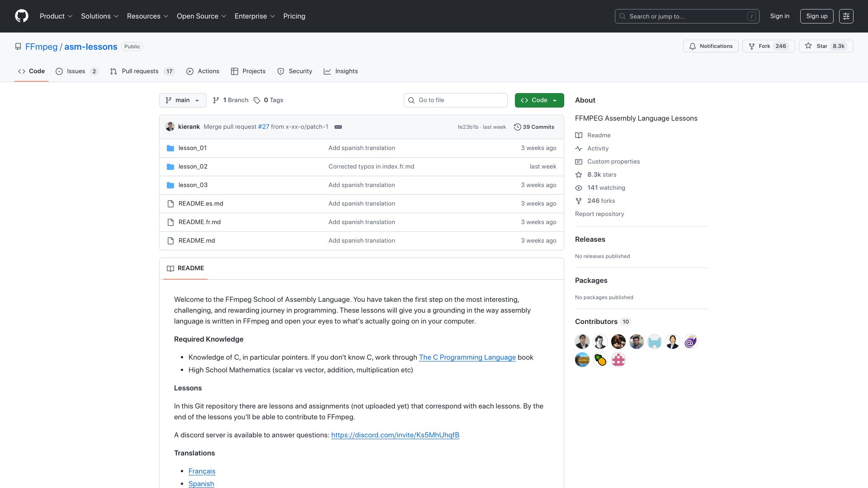
Task: Open the Français translation link
Action: pos(202,471)
